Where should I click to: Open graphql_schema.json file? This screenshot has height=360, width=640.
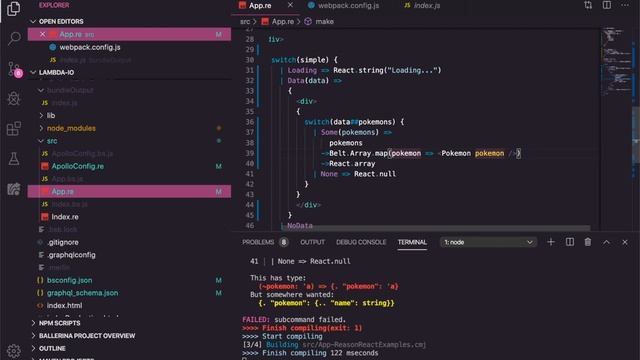click(x=129, y=293)
